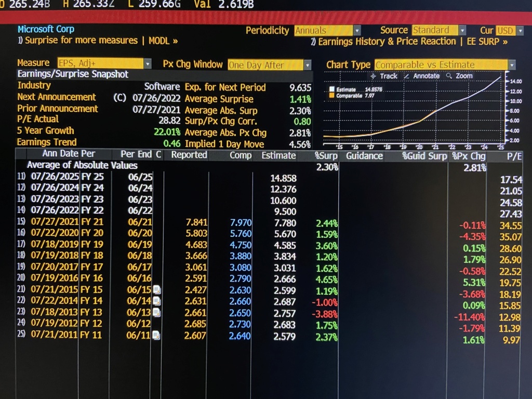Open document icon for FY 14 row
532x399 pixels.
tap(157, 301)
